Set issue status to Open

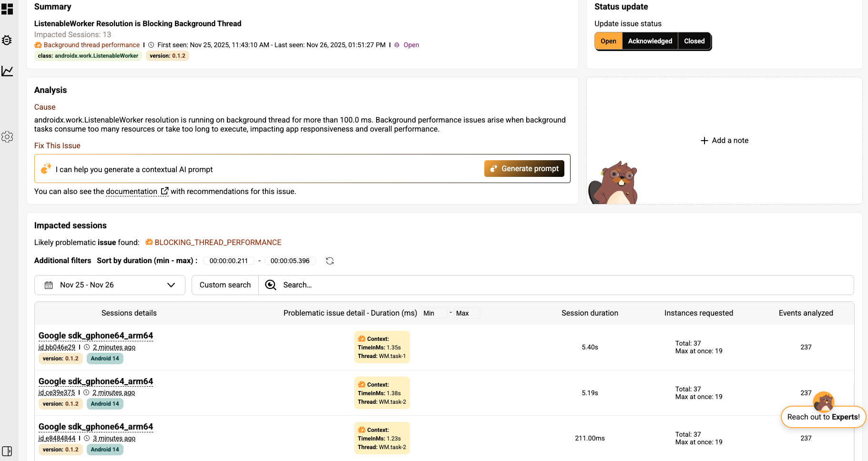click(x=608, y=41)
